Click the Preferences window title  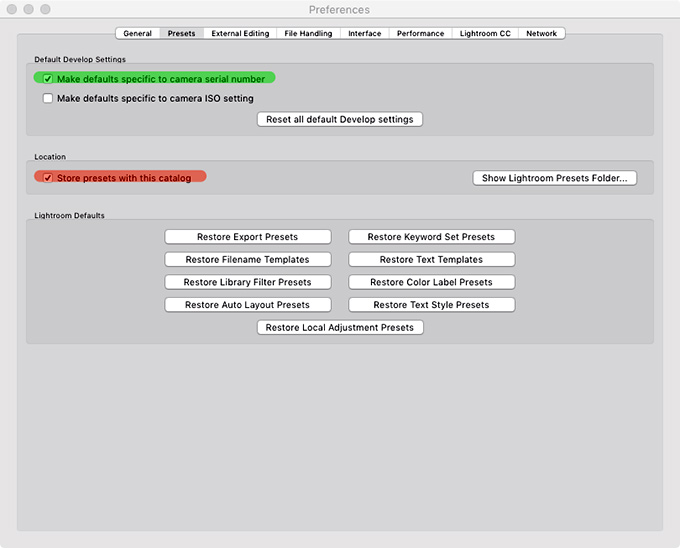tap(339, 10)
